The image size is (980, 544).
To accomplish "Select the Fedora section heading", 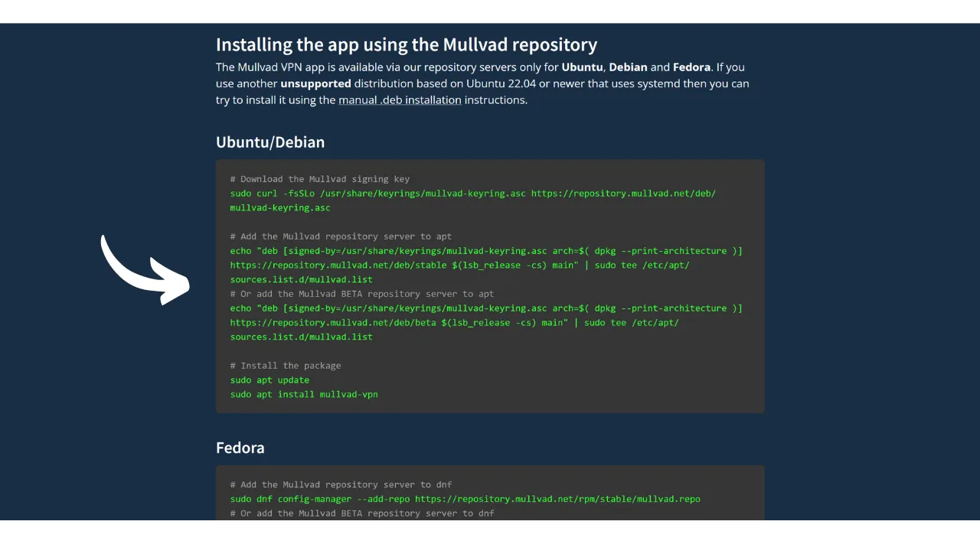I will 240,448.
